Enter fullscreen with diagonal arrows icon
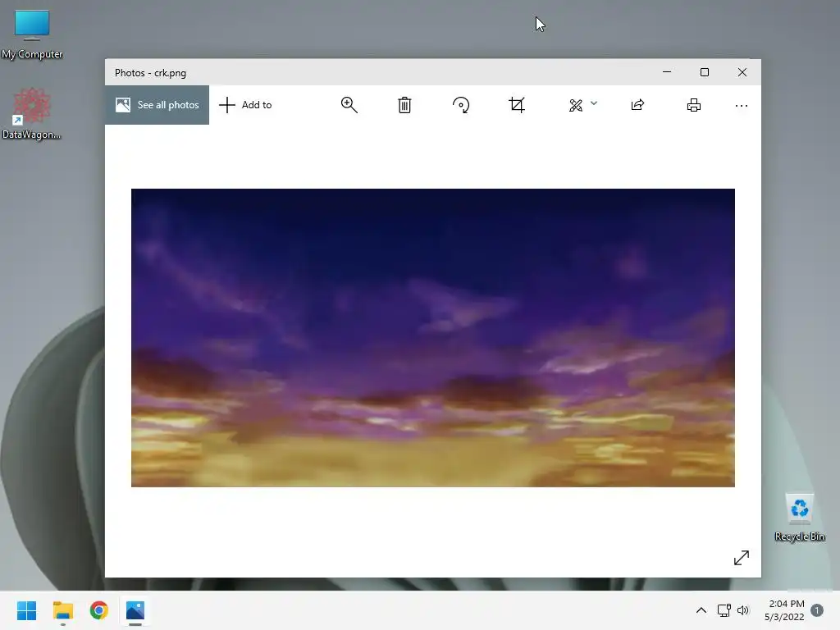 click(742, 558)
